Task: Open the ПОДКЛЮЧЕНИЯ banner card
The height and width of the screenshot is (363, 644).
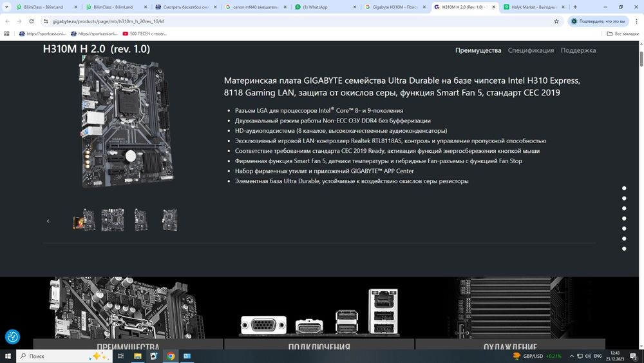Action: 319,313
